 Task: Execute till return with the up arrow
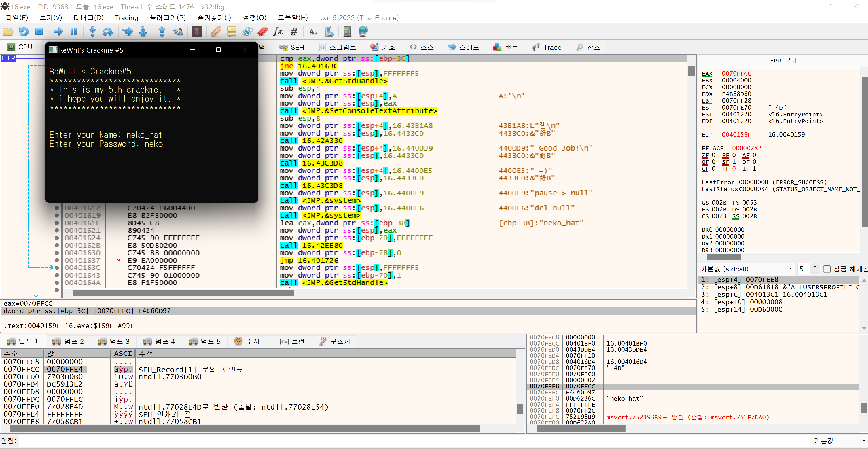[162, 32]
